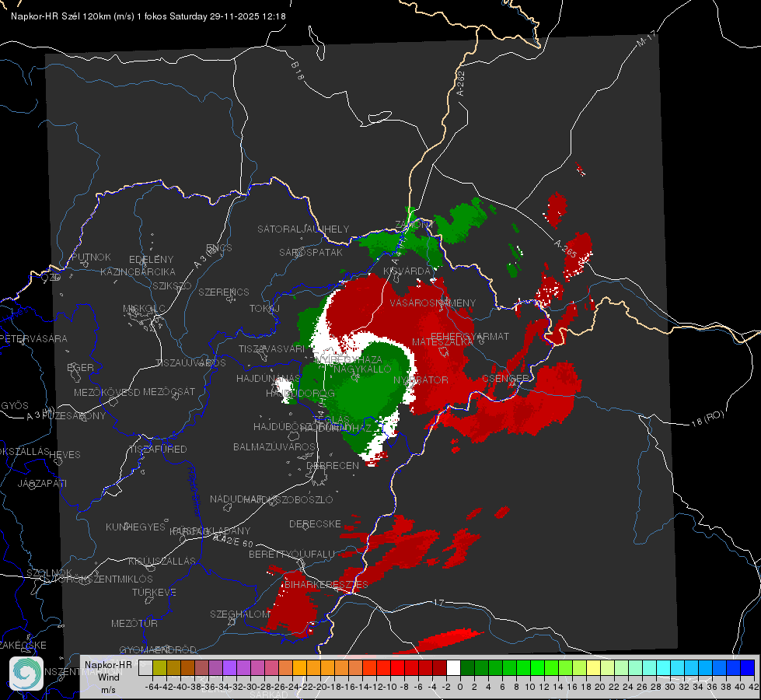This screenshot has height=700, width=761.
Task: Click the TISZAFÜRED label
Action: coord(158,450)
